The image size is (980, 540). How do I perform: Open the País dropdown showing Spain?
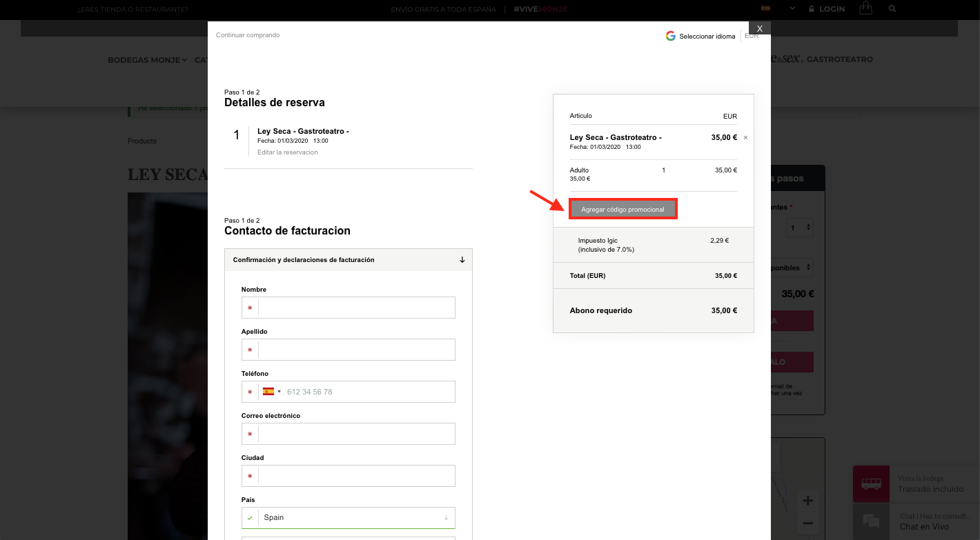[x=349, y=517]
